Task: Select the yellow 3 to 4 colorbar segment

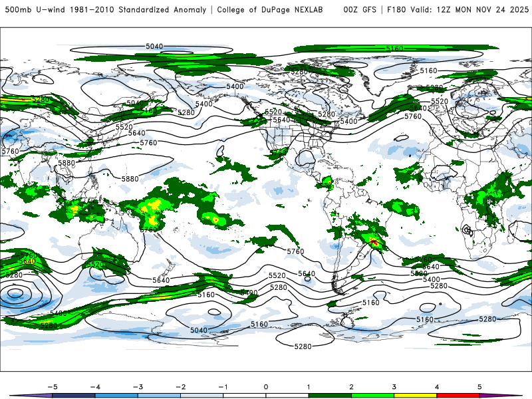Action: (416, 396)
